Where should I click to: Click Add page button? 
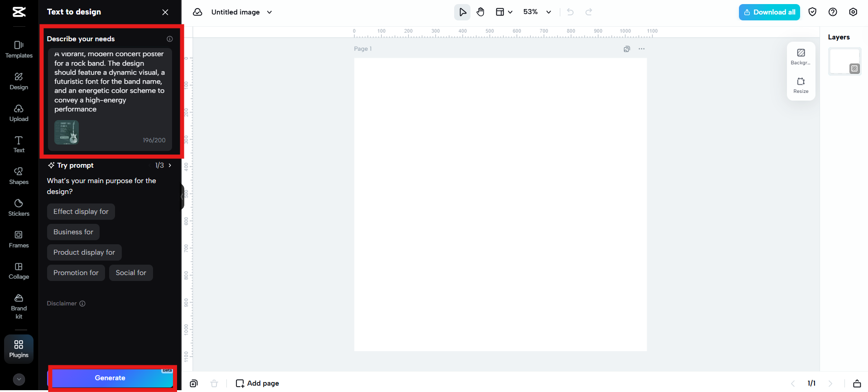pos(257,383)
